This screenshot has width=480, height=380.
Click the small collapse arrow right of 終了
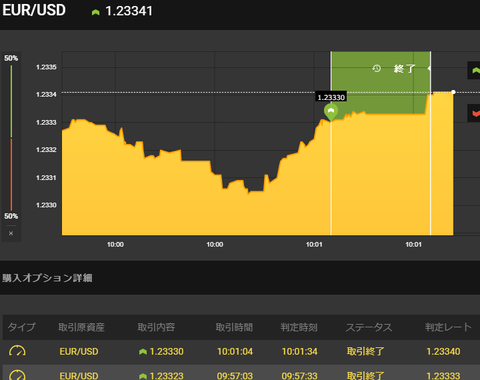click(429, 68)
